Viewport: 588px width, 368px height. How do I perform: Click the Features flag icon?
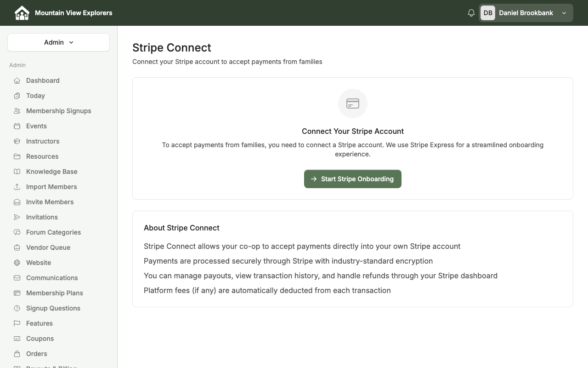[x=17, y=323]
